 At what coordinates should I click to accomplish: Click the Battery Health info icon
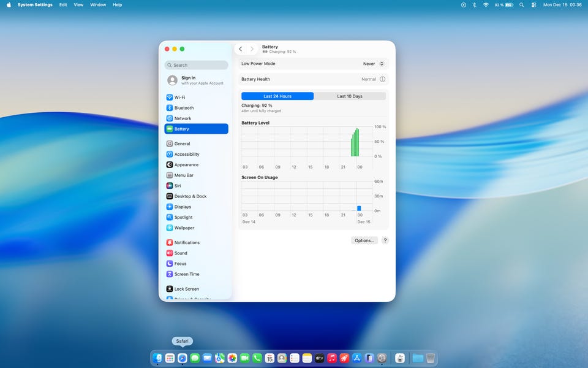pos(382,79)
